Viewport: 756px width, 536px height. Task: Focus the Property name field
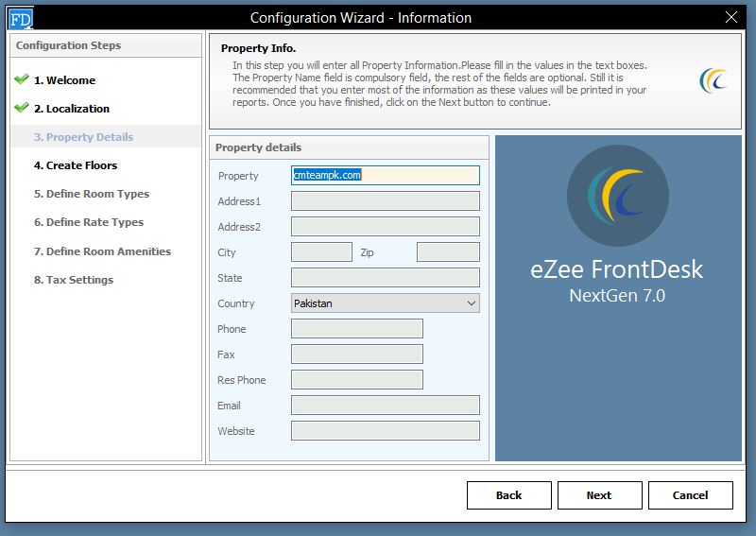pyautogui.click(x=386, y=175)
